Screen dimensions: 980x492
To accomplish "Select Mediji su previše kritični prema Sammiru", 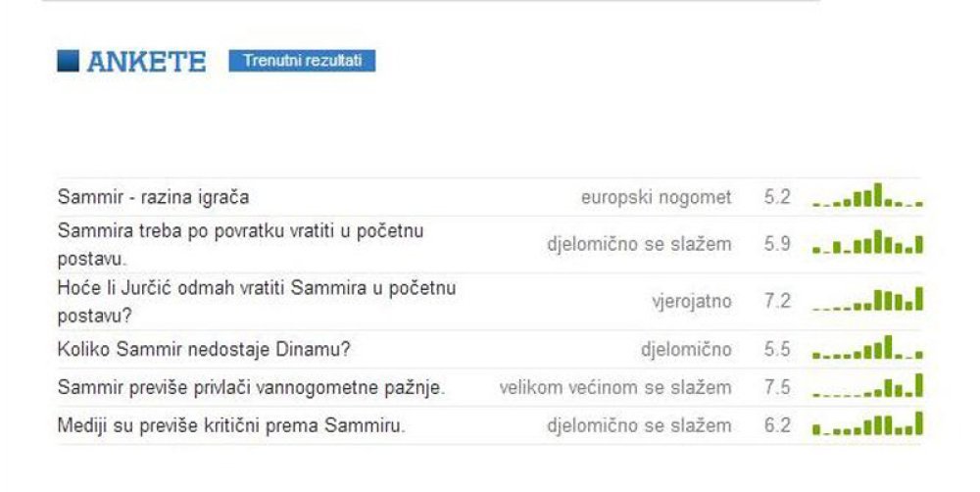I will click(x=231, y=425).
